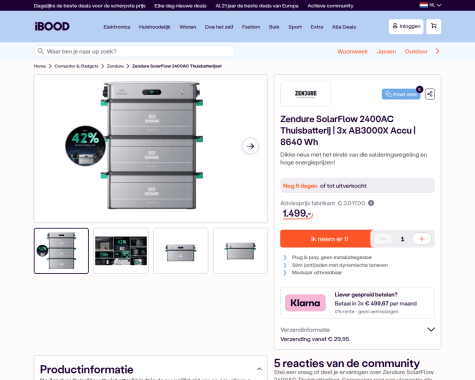This screenshot has height=380, width=475.
Task: Open the Outdoor promo link
Action: (x=416, y=51)
